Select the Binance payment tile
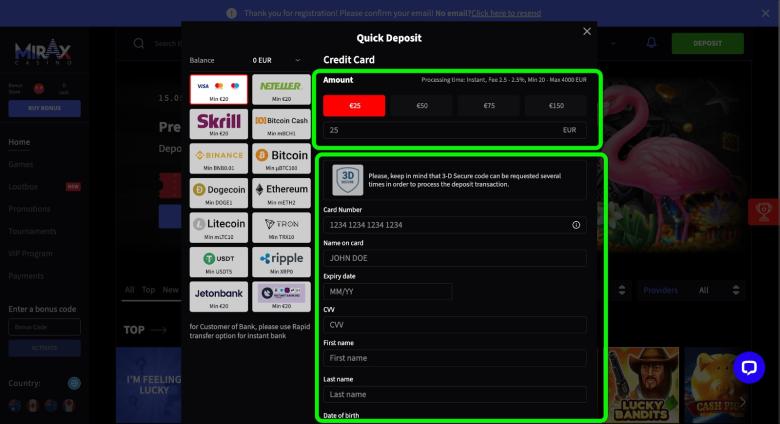The height and width of the screenshot is (424, 780). click(219, 158)
